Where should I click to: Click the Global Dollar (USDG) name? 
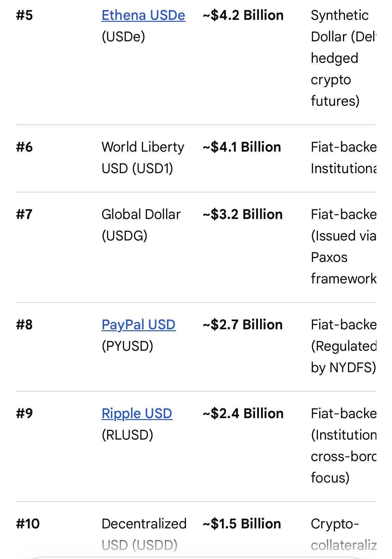pyautogui.click(x=141, y=225)
